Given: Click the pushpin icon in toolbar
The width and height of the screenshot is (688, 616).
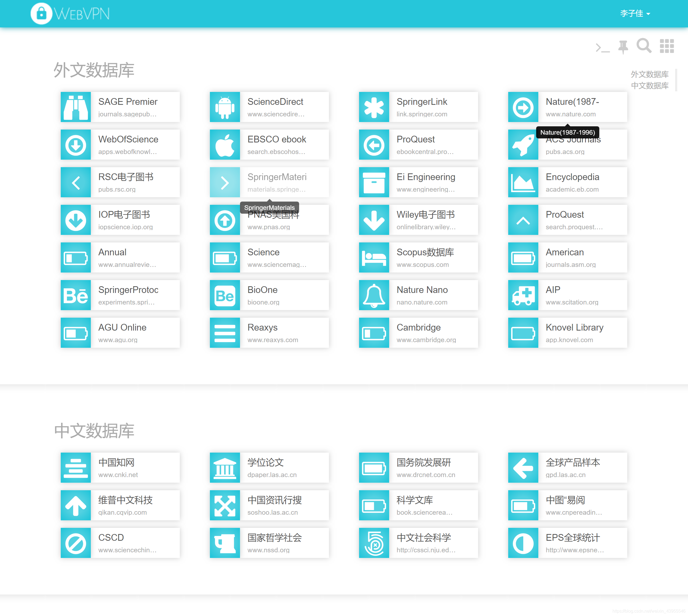Looking at the screenshot, I should coord(623,47).
